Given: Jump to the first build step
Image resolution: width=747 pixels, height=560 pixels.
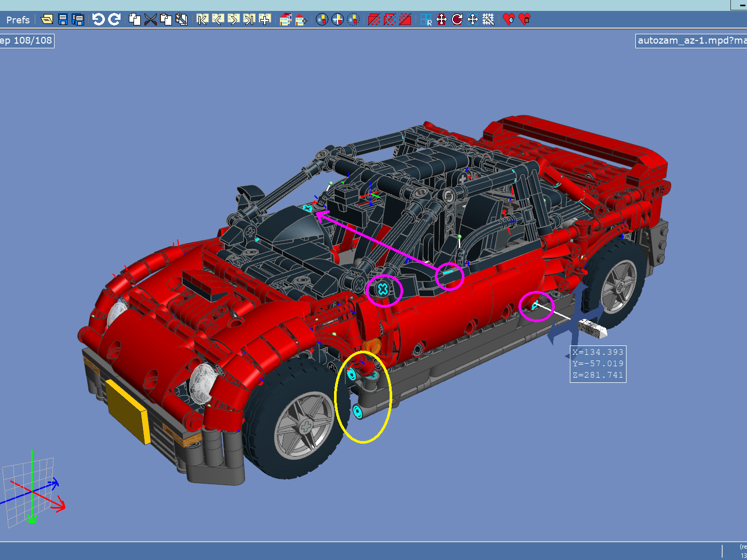Looking at the screenshot, I should (201, 19).
